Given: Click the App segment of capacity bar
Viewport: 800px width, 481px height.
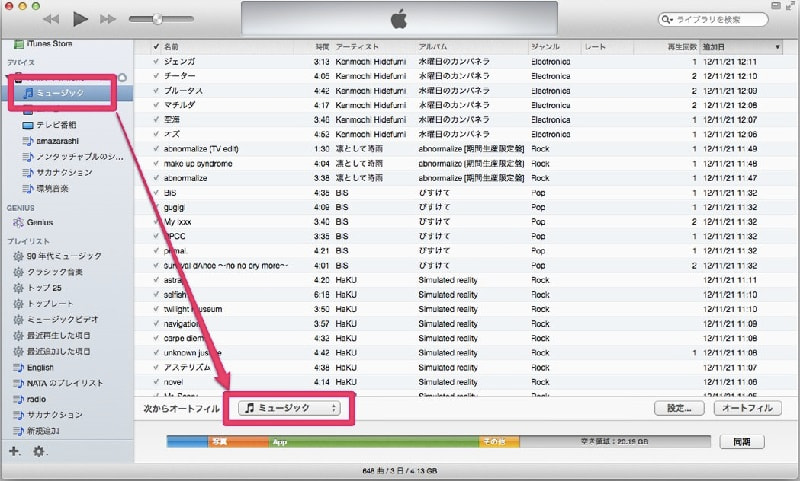Looking at the screenshot, I should click(373, 442).
